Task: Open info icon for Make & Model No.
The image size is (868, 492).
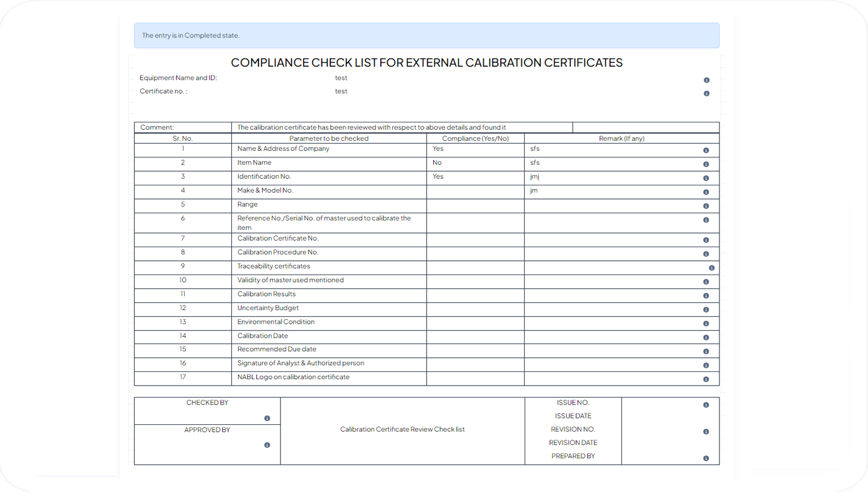Action: 706,193
